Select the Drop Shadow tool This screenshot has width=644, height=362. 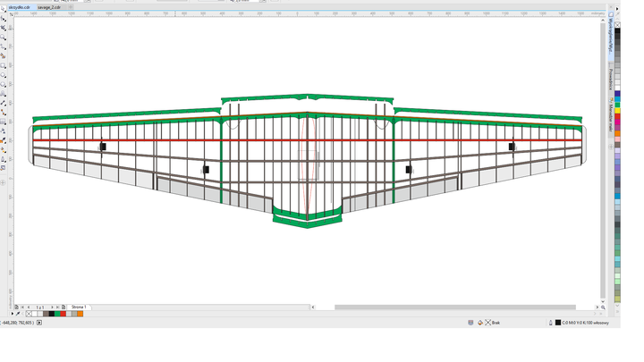click(x=4, y=122)
